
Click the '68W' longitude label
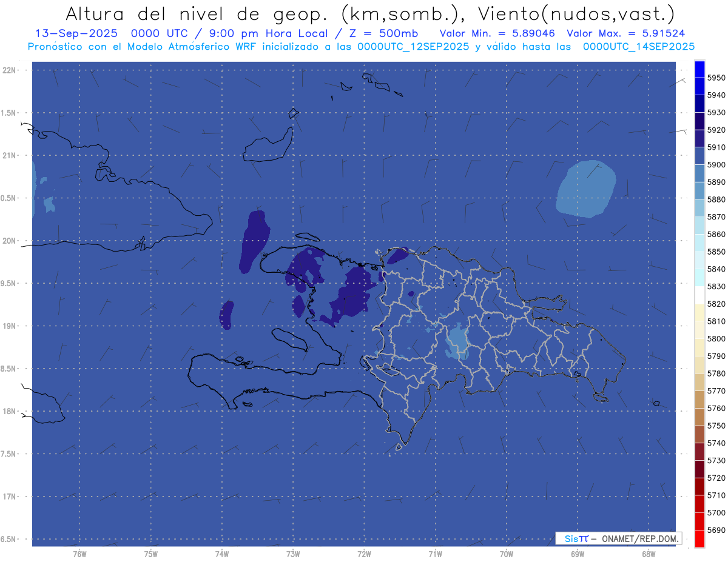point(648,554)
